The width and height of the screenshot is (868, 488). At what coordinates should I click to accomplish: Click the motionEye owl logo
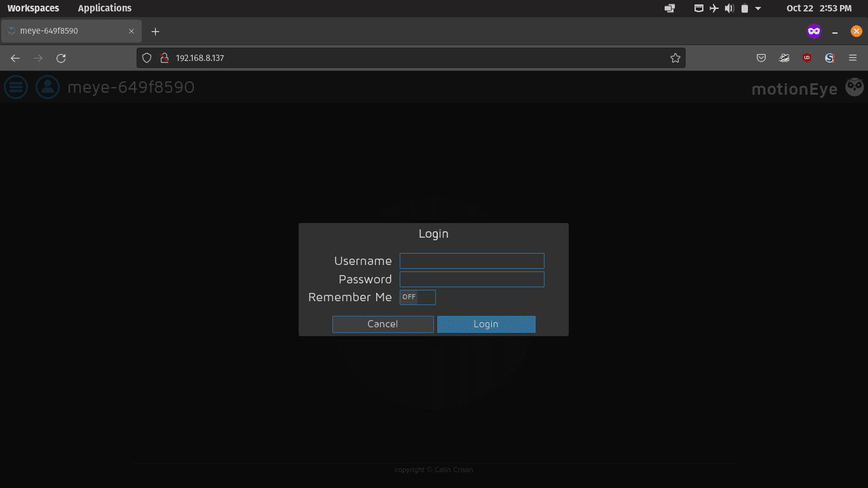tap(854, 87)
